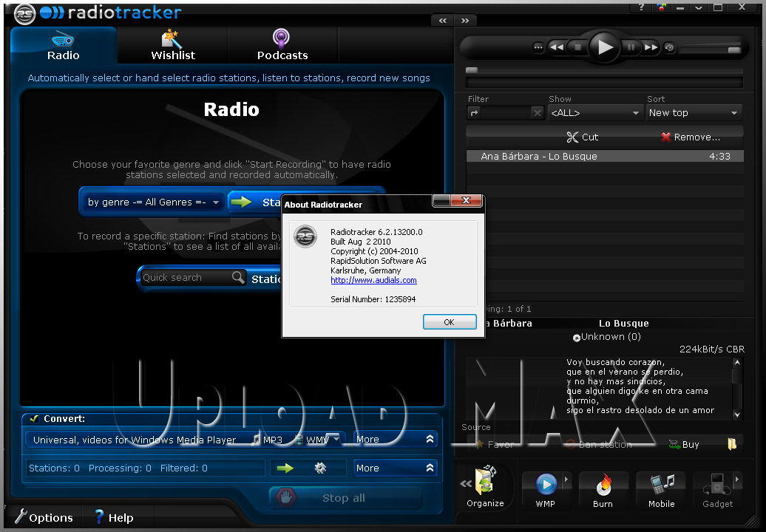The image size is (766, 532).
Task: Switch to the Wishlist tab
Action: pos(173,45)
